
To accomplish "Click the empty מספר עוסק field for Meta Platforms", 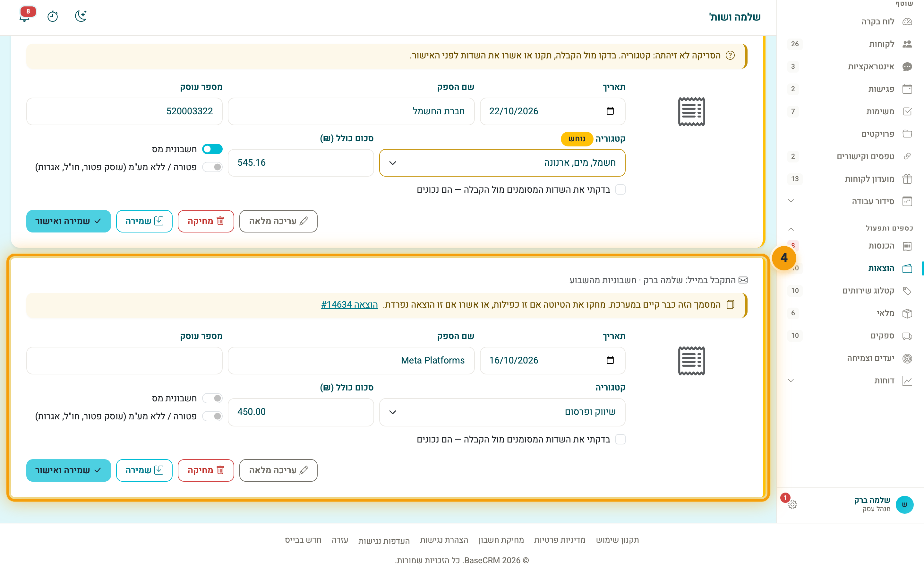I will tap(124, 361).
